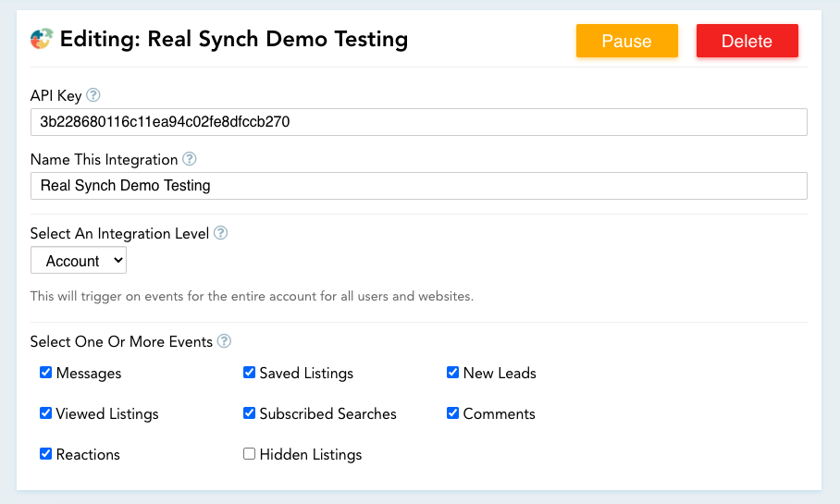Click the Real Synch puzzle logo icon
The image size is (840, 504).
click(x=42, y=39)
